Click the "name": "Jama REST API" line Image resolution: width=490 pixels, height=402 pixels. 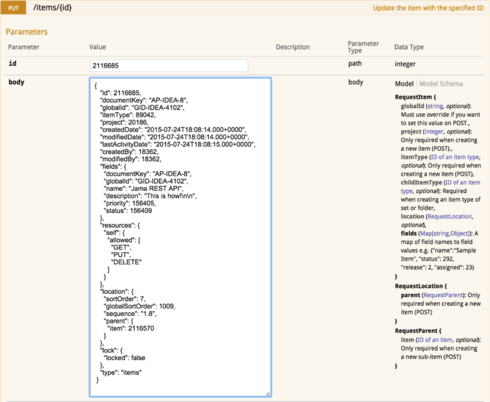coord(144,189)
